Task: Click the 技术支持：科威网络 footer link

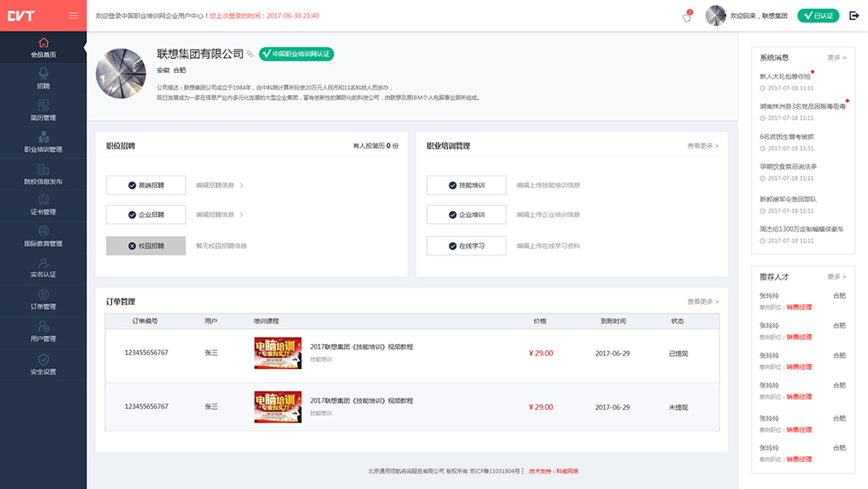Action: [x=554, y=472]
